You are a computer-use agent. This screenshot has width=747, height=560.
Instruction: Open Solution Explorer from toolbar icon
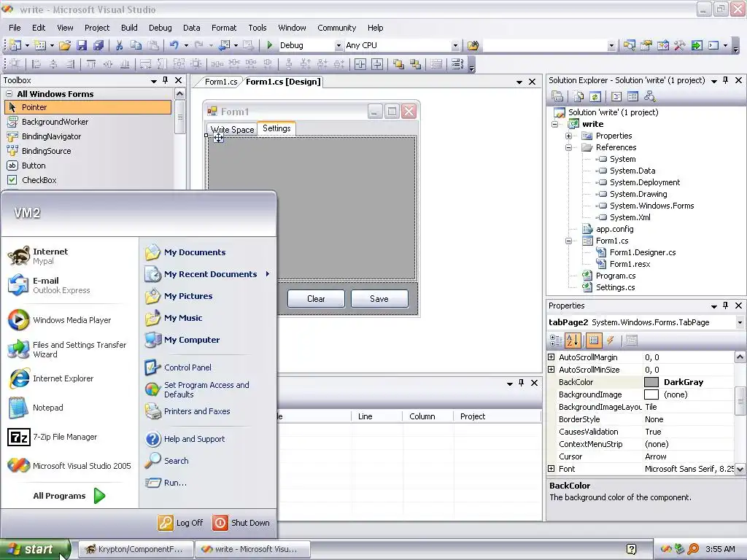[630, 45]
